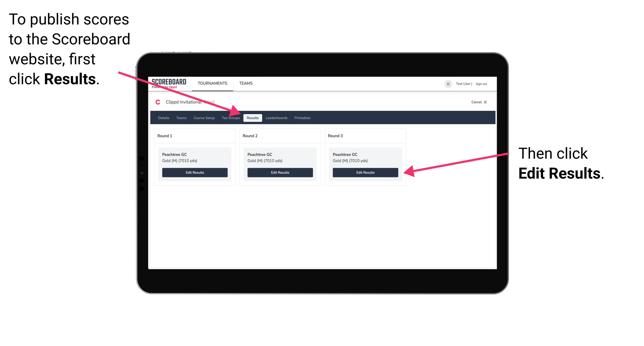Select the Leaderboards tab
This screenshot has width=644, height=346.
coord(277,118)
